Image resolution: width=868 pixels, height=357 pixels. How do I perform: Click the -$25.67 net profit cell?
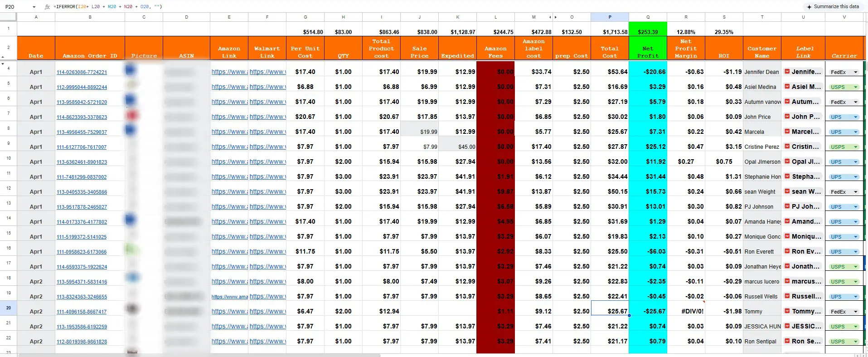pyautogui.click(x=648, y=308)
